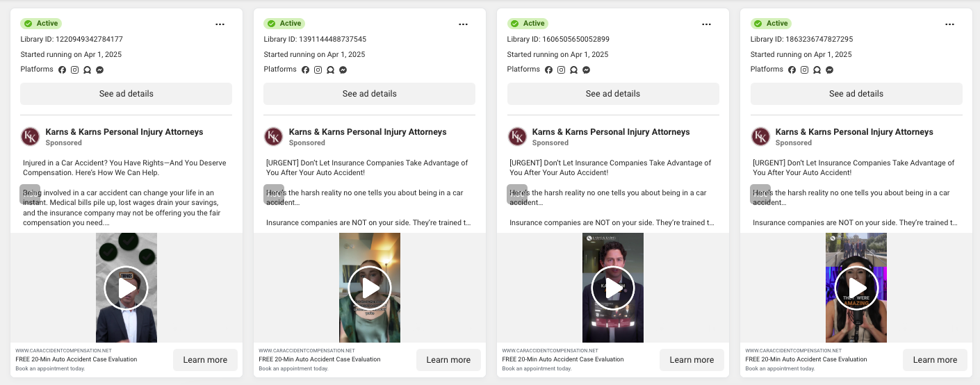Click Audience Network icon in ad 1391144488737545

(330, 70)
